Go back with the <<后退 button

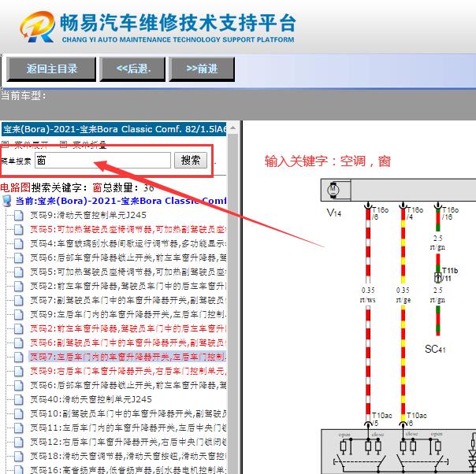click(132, 69)
